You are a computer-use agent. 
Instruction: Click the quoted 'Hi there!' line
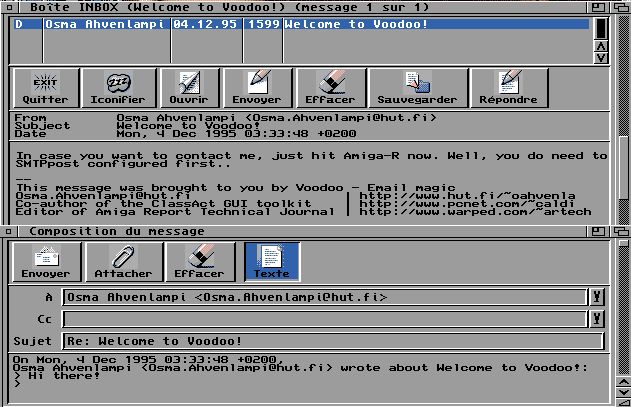coord(56,376)
